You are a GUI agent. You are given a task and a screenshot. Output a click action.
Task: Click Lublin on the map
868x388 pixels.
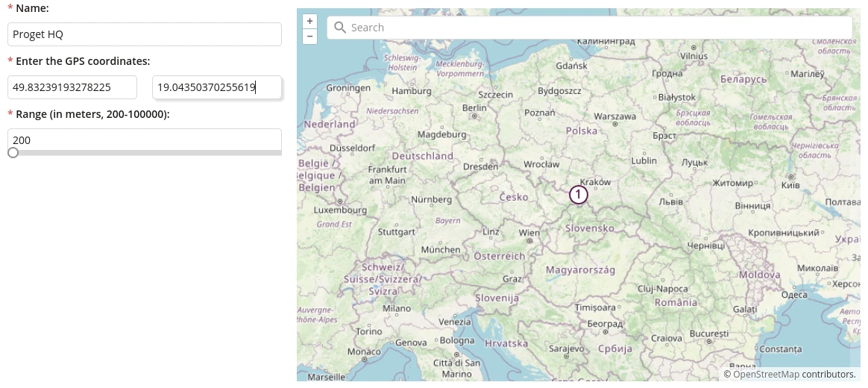click(x=644, y=160)
